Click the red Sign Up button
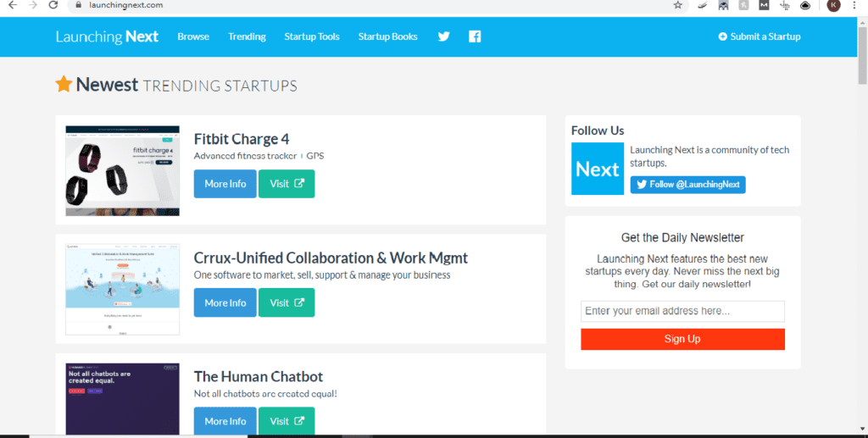 pos(682,339)
